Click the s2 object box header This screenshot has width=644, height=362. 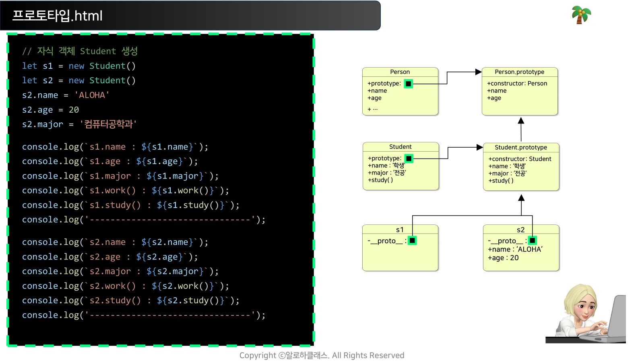(521, 230)
